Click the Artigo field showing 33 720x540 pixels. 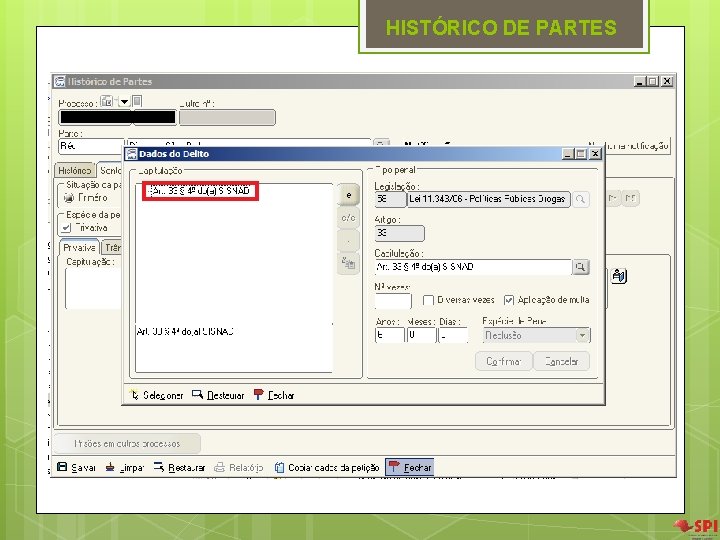coord(399,233)
